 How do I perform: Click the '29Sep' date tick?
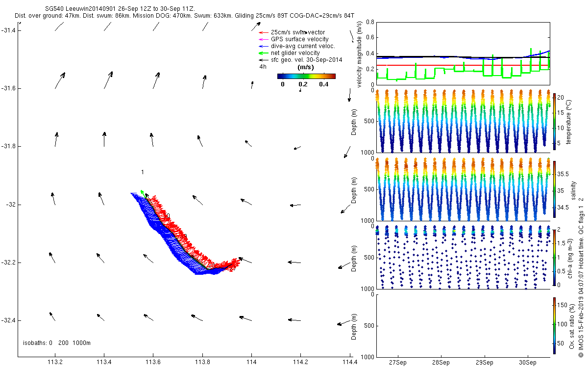point(485,363)
